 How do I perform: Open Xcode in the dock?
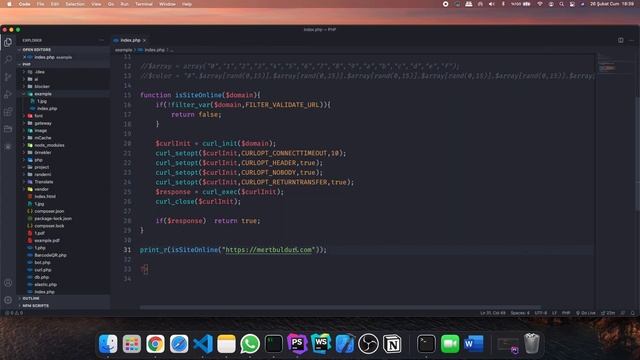[344, 344]
